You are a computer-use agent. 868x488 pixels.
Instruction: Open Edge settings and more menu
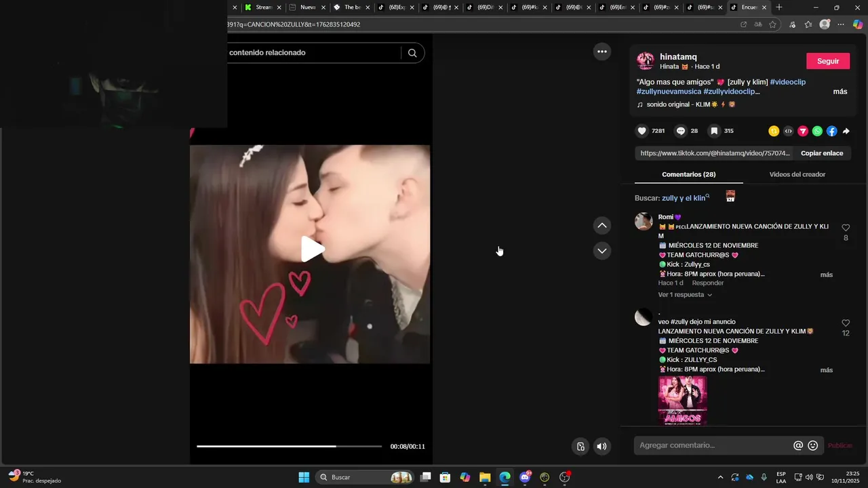841,24
